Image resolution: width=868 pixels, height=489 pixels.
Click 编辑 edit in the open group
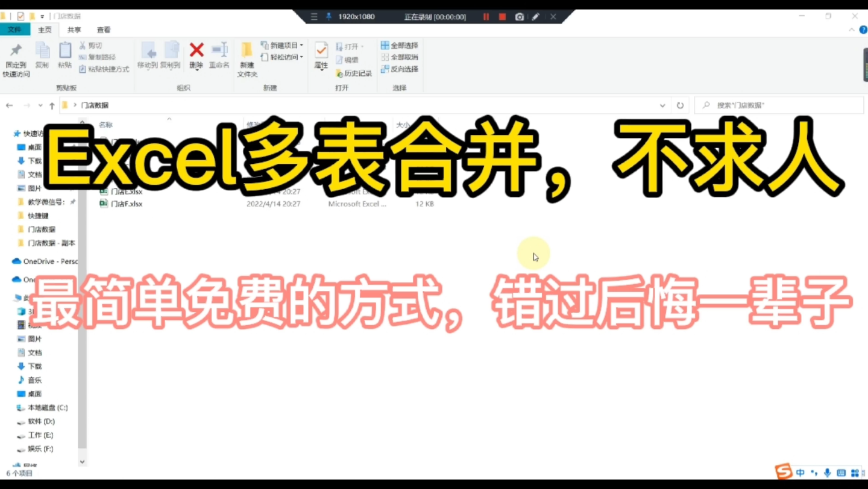point(347,60)
